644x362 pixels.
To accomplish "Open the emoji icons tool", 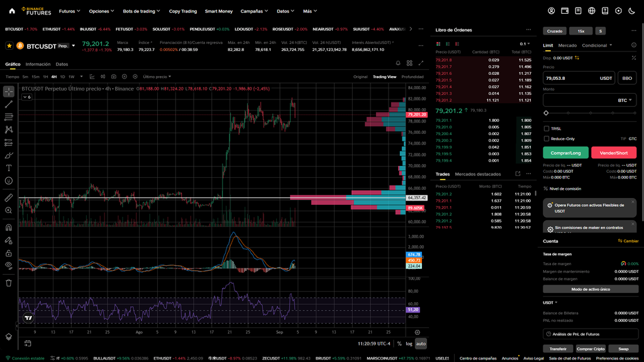I will (x=9, y=180).
